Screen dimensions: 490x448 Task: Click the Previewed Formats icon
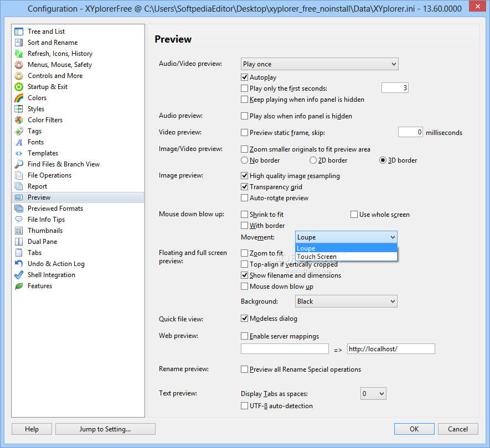point(19,209)
